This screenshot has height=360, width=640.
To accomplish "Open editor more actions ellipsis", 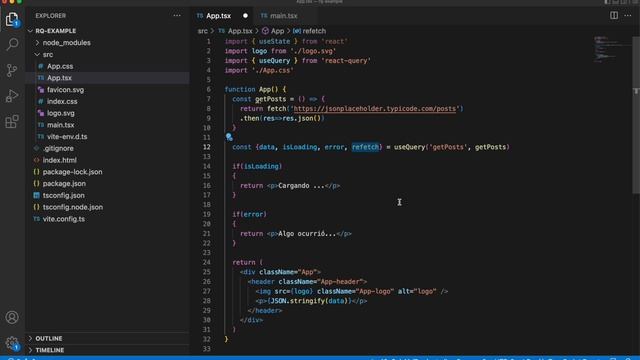I will [628, 16].
